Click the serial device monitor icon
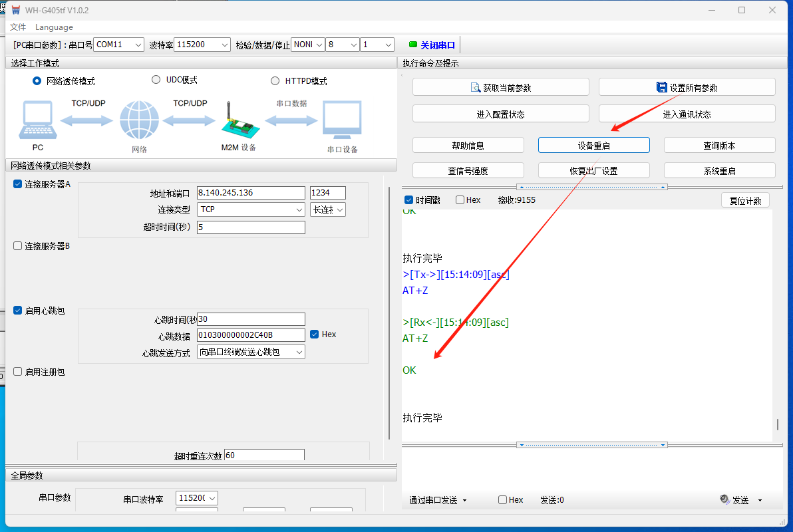 click(342, 120)
